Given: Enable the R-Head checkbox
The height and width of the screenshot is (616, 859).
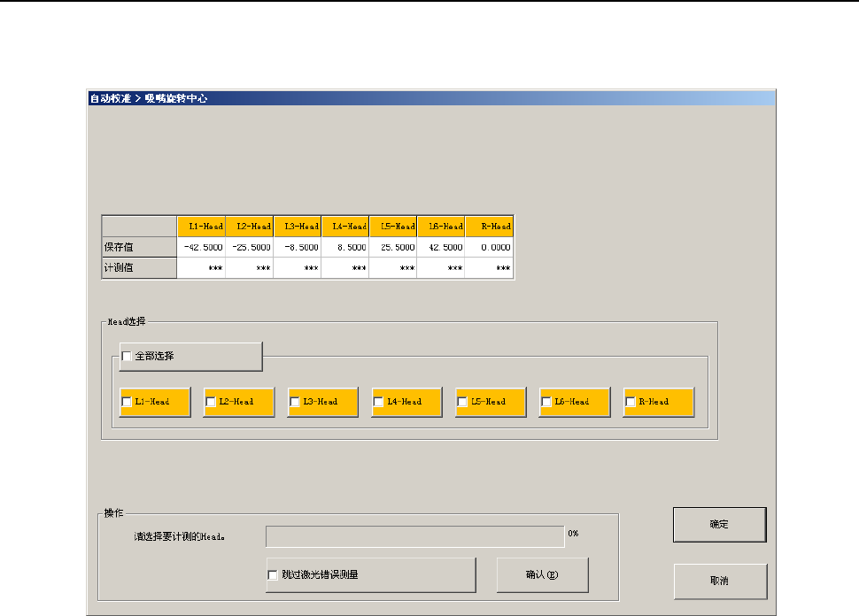Looking at the screenshot, I should coord(631,402).
